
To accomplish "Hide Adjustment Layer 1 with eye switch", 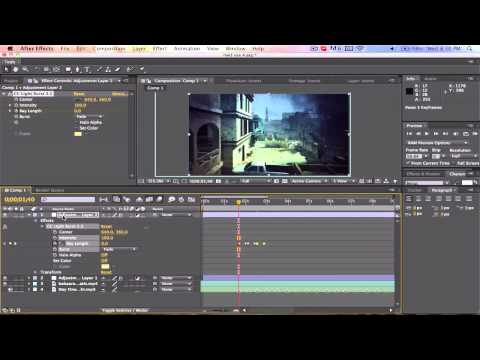I will pyautogui.click(x=5, y=278).
